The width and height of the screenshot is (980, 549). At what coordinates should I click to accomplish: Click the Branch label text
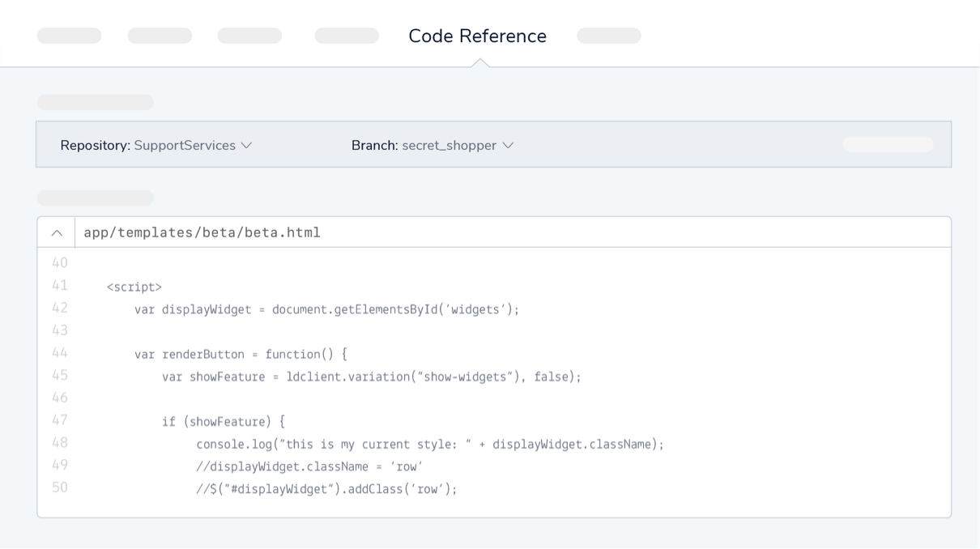[x=376, y=146]
